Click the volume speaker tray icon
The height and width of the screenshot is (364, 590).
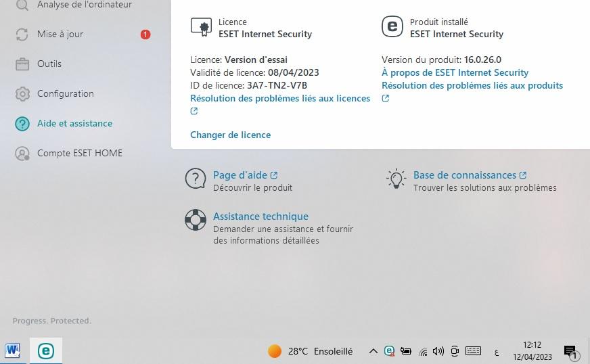[438, 351]
